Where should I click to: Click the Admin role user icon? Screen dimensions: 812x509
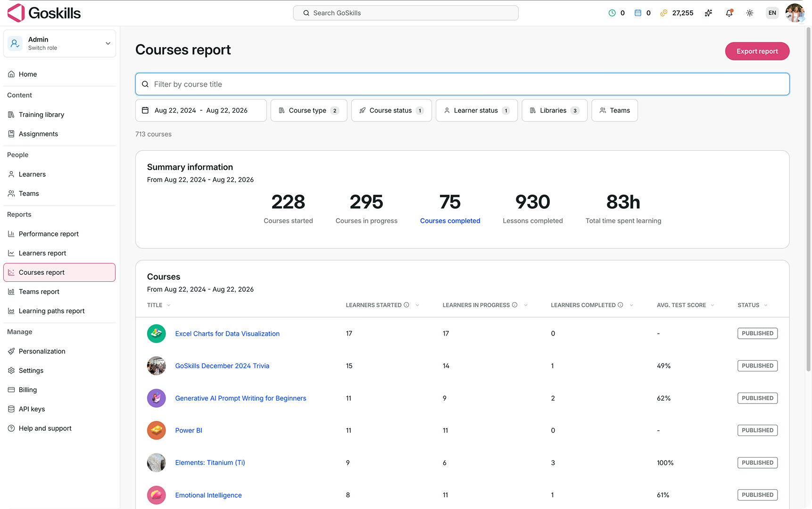pos(15,43)
